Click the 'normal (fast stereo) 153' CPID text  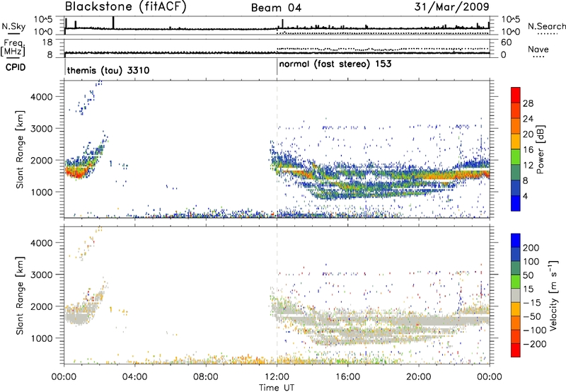pyautogui.click(x=335, y=64)
